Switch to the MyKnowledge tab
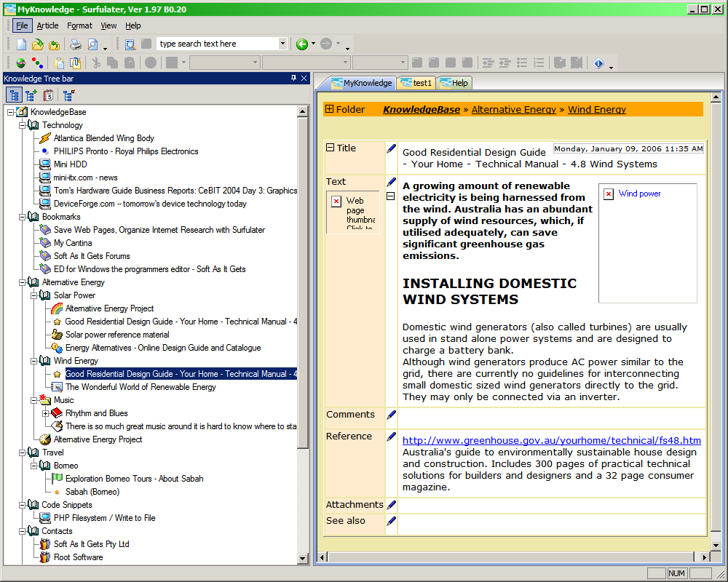 pos(362,83)
